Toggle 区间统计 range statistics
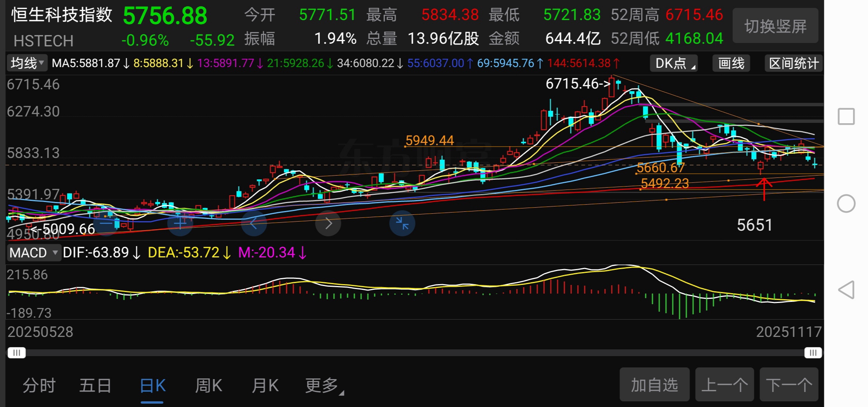 click(793, 63)
